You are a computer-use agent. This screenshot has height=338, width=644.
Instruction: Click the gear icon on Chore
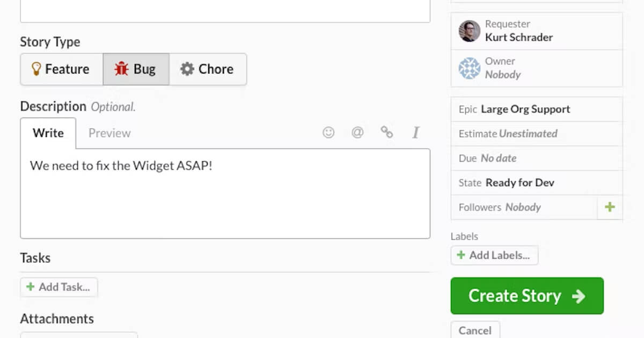[186, 69]
